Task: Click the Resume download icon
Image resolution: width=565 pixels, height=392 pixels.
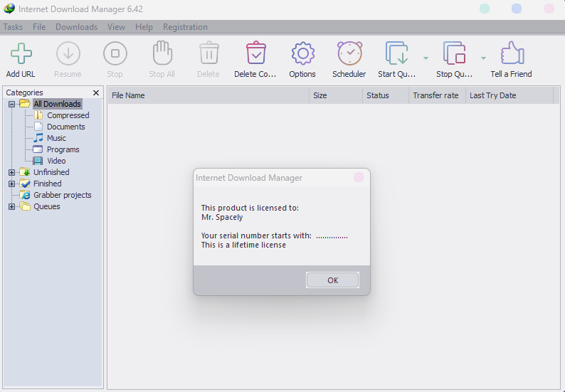Action: (x=68, y=53)
